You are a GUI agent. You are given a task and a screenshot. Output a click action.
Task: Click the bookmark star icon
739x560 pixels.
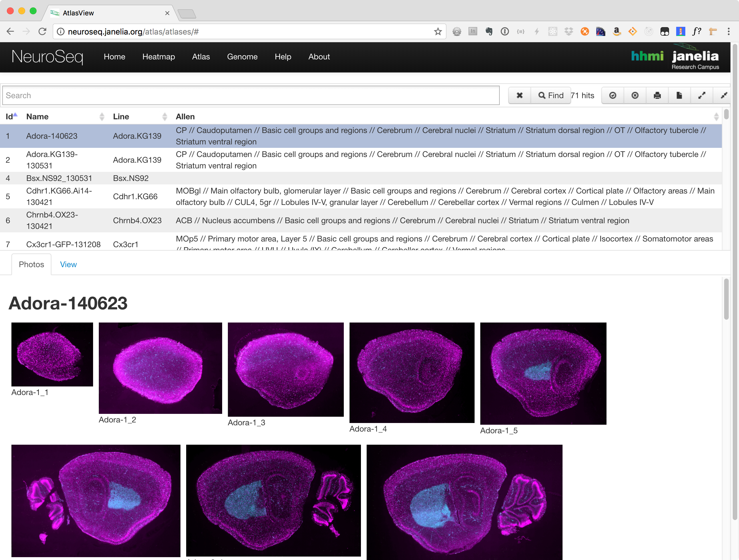(438, 32)
